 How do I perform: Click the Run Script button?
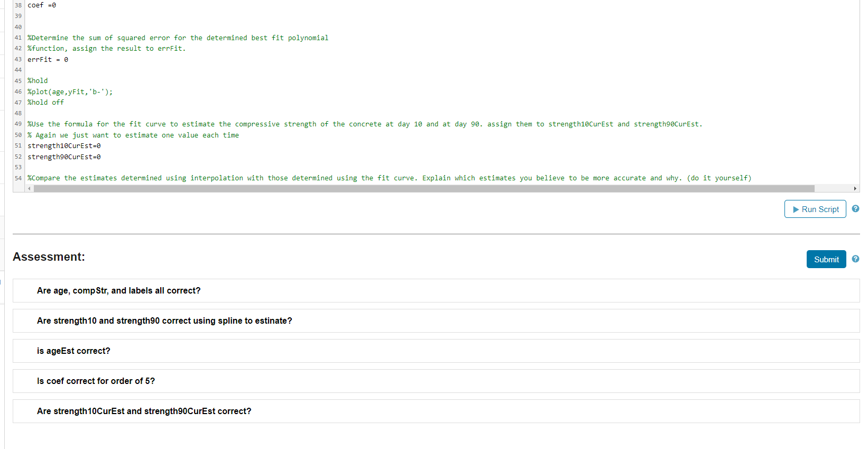815,209
